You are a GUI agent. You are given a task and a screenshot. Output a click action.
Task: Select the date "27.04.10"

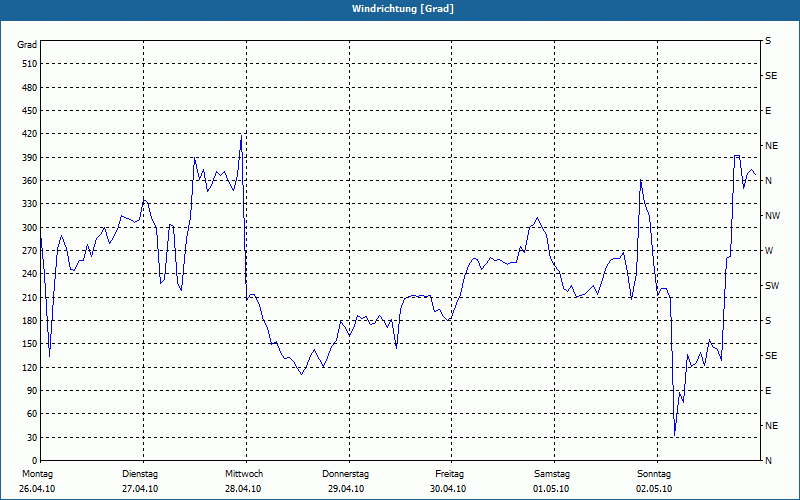[x=140, y=489]
